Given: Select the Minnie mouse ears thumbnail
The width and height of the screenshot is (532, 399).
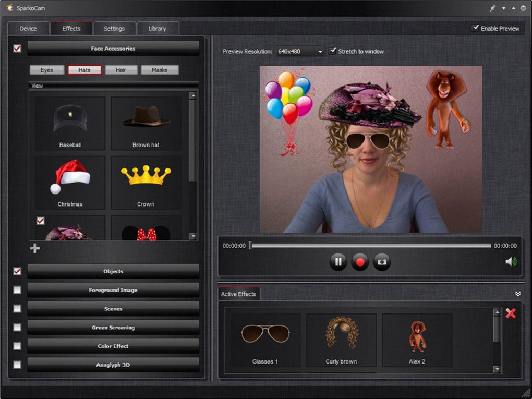Looking at the screenshot, I should point(146,228).
